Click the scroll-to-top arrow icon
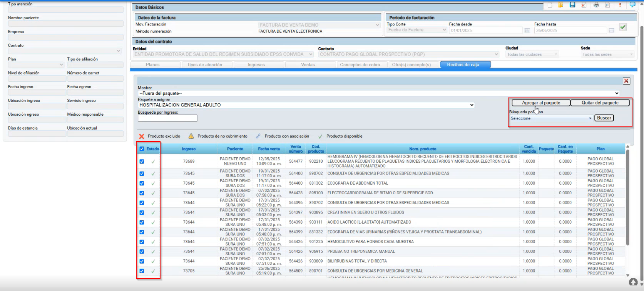The height and width of the screenshot is (291, 644). (x=633, y=282)
